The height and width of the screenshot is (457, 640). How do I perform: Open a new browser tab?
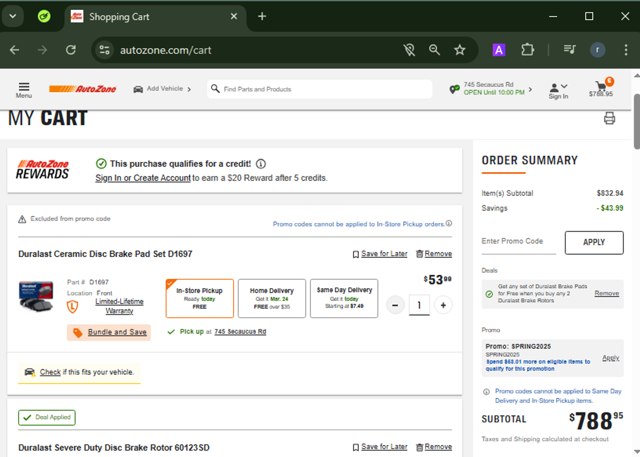pos(262,16)
